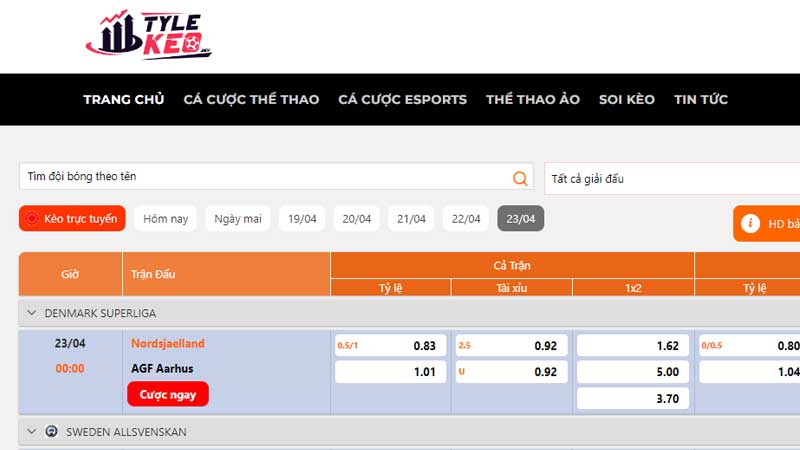Image resolution: width=800 pixels, height=450 pixels.
Task: Switch to the Ngày mai tab
Action: [238, 219]
